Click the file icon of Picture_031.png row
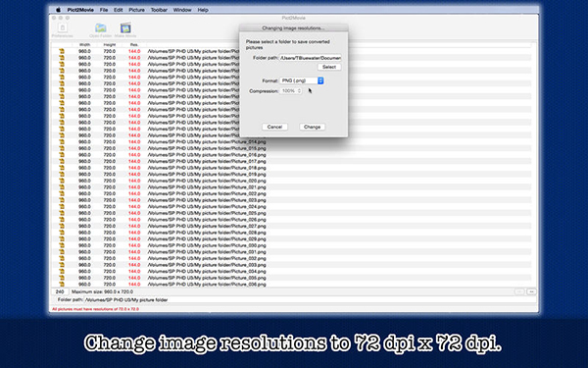This screenshot has width=588, height=368. (x=62, y=252)
